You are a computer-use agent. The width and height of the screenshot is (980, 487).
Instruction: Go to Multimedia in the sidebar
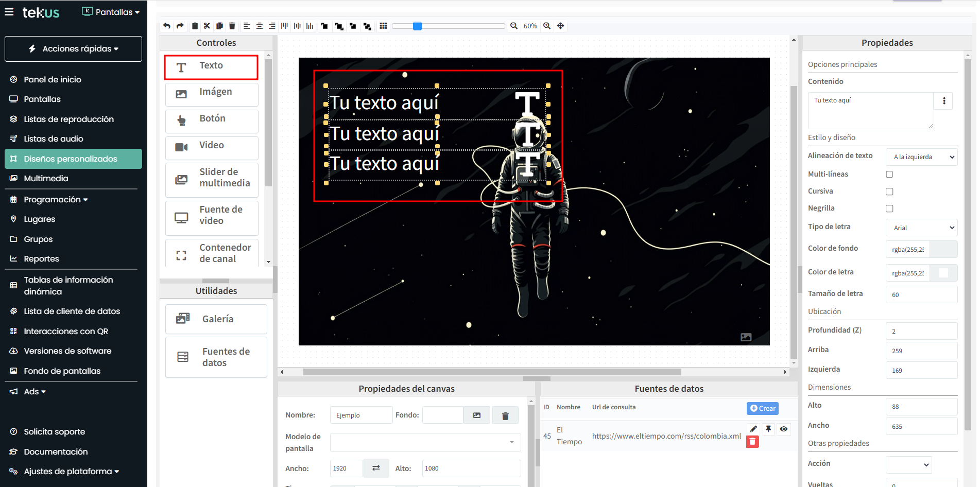pos(46,178)
